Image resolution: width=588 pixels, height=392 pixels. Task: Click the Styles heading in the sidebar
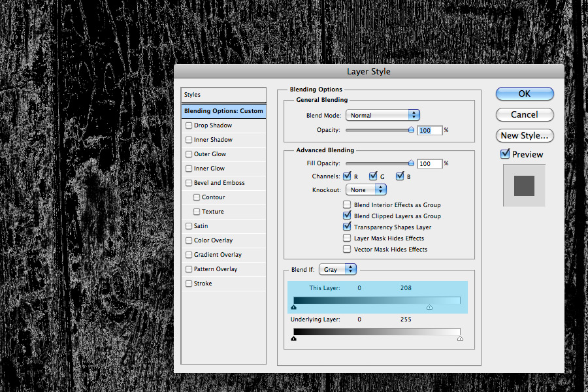192,94
